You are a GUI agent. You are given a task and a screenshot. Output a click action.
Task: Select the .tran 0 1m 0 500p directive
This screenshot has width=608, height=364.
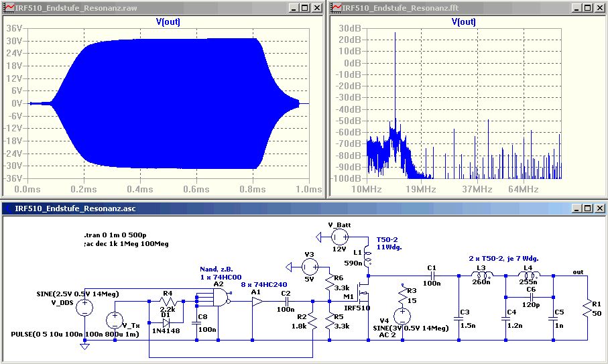(115, 235)
